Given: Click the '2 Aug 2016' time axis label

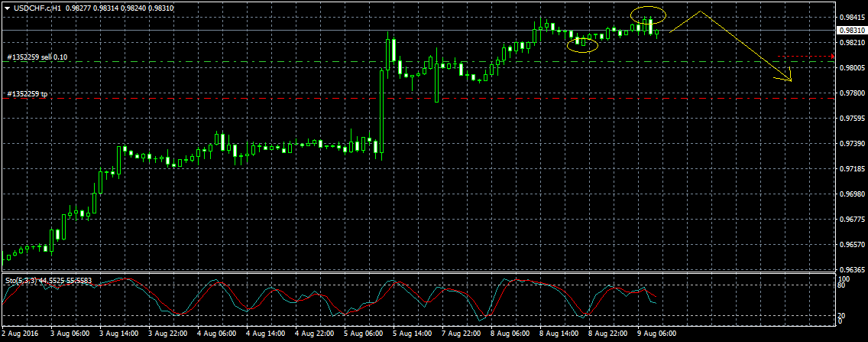Looking at the screenshot, I should (x=18, y=334).
